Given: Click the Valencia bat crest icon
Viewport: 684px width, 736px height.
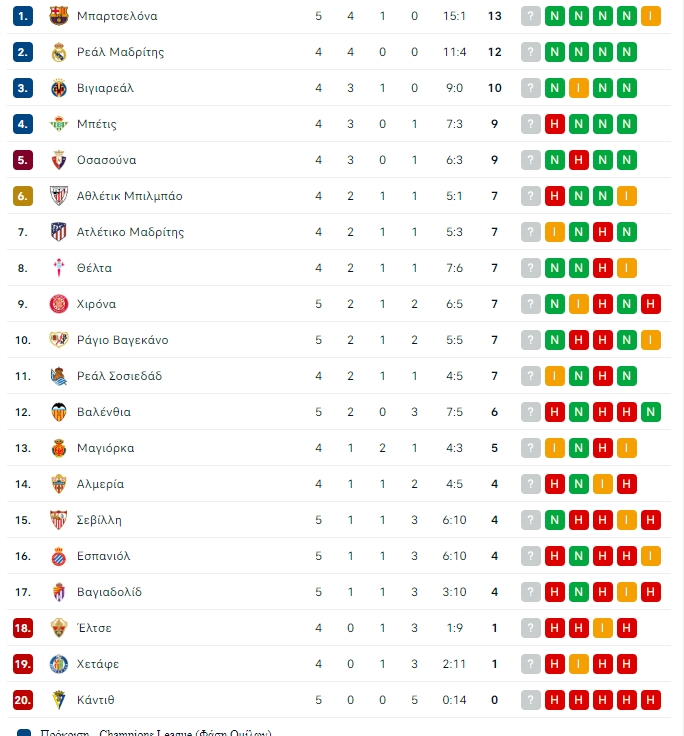Looking at the screenshot, I should (59, 412).
